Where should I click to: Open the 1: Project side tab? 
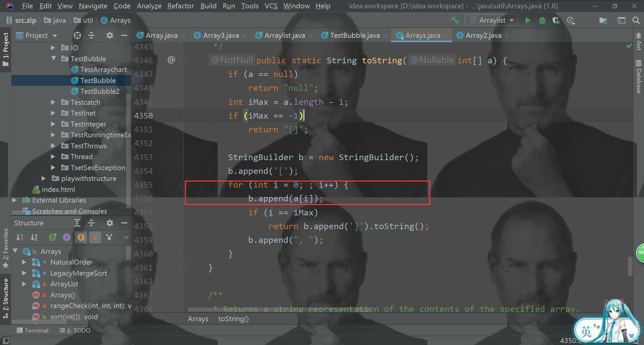point(6,49)
